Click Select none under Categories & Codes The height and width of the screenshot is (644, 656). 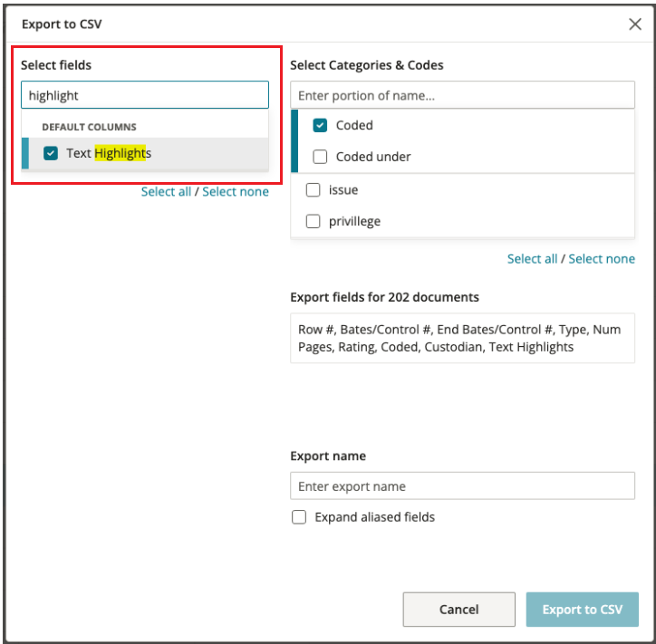pos(602,259)
